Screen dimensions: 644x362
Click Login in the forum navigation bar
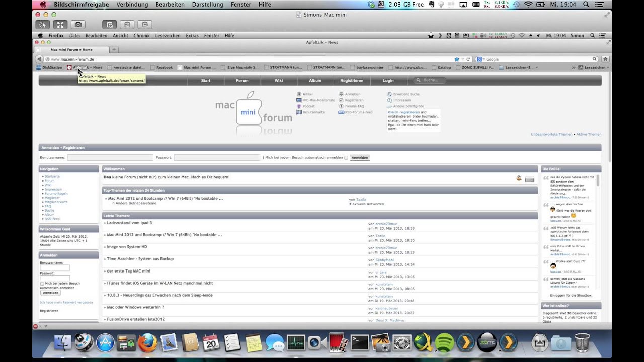388,80
